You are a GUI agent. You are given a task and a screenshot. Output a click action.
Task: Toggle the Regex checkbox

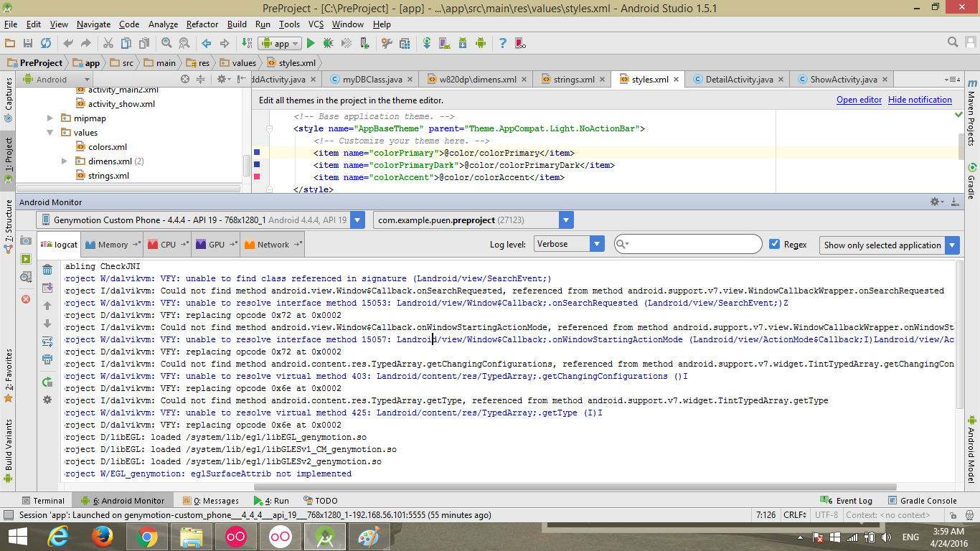click(x=774, y=244)
